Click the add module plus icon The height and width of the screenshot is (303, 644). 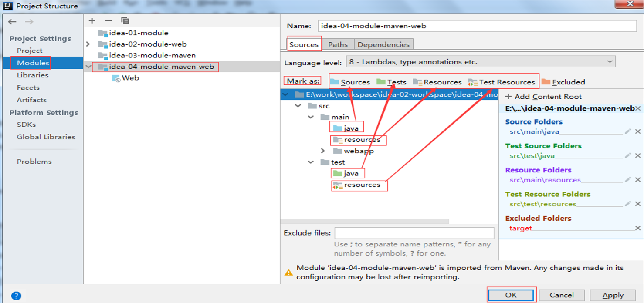[x=92, y=20]
